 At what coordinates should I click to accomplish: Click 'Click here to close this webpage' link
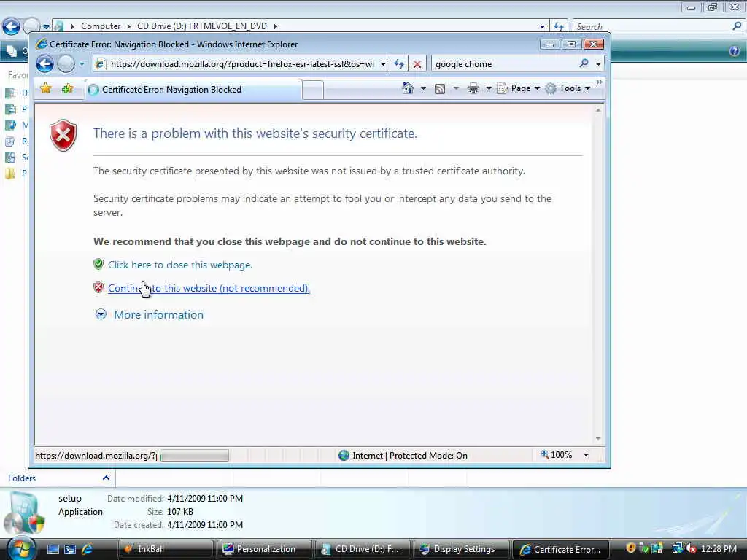[x=180, y=265]
